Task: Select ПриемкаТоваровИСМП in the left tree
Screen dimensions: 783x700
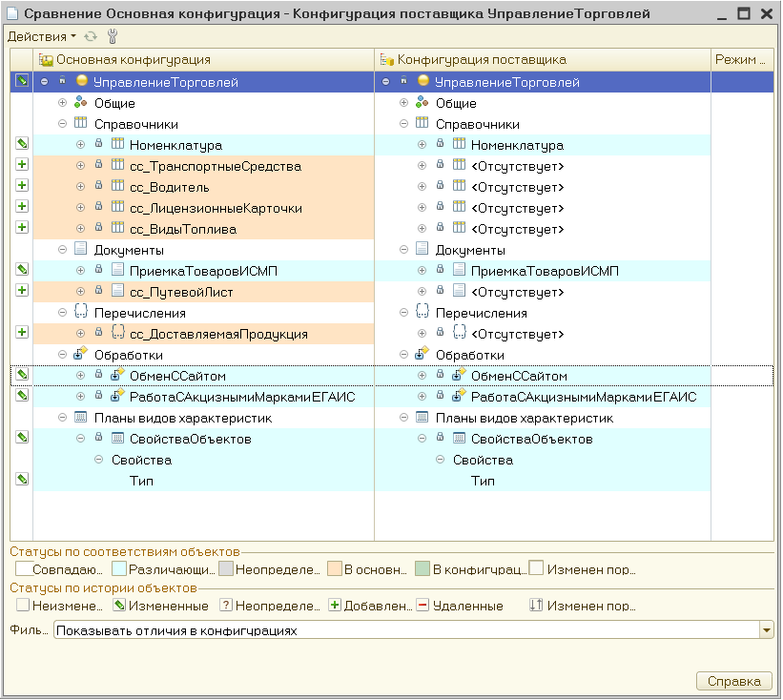Action: pos(190,271)
